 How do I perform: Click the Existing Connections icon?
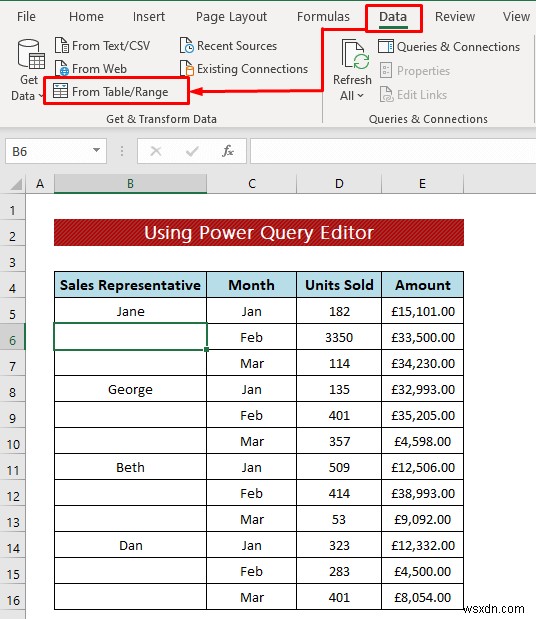187,68
